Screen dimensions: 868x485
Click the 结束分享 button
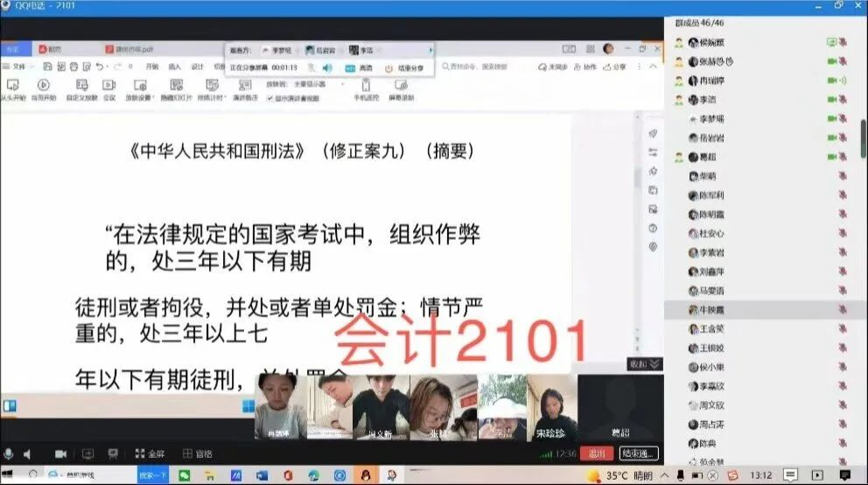(405, 67)
